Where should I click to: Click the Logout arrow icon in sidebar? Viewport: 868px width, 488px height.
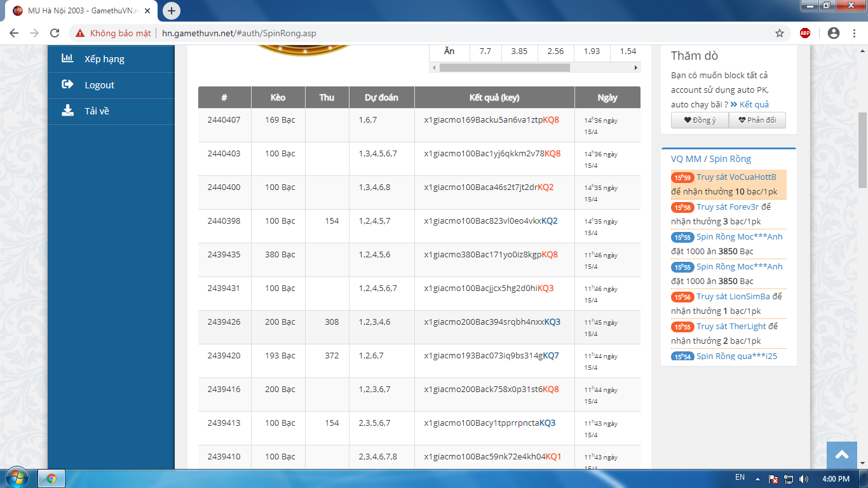[x=67, y=85]
